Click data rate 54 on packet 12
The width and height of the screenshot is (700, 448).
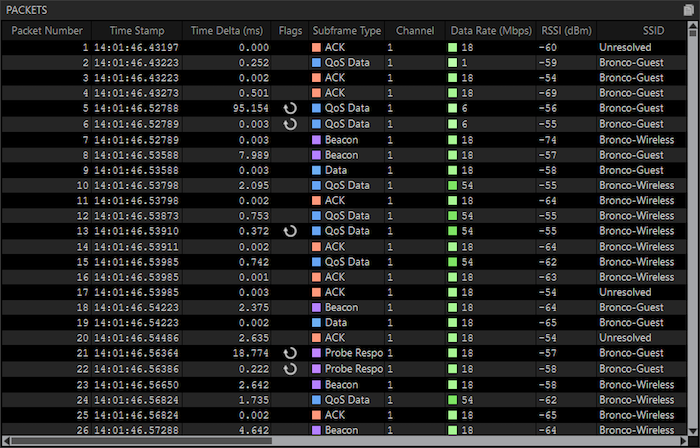point(467,216)
